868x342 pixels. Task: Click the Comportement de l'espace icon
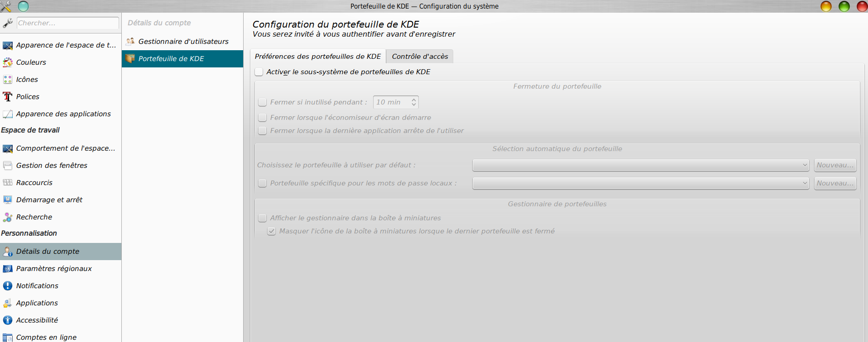point(8,148)
